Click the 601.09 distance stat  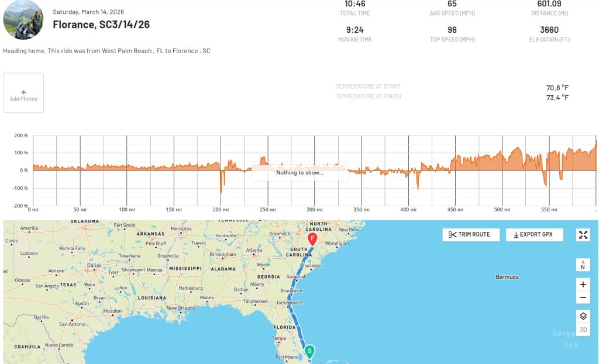[x=549, y=4]
